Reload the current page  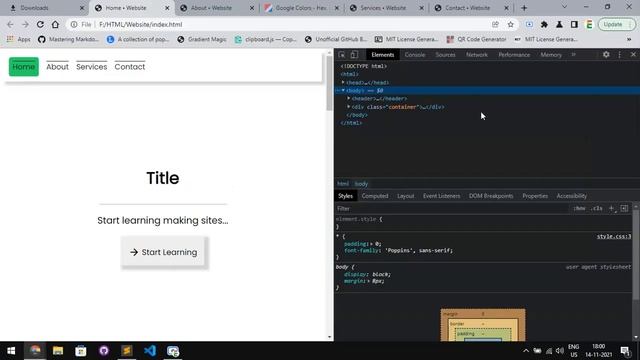tap(40, 24)
